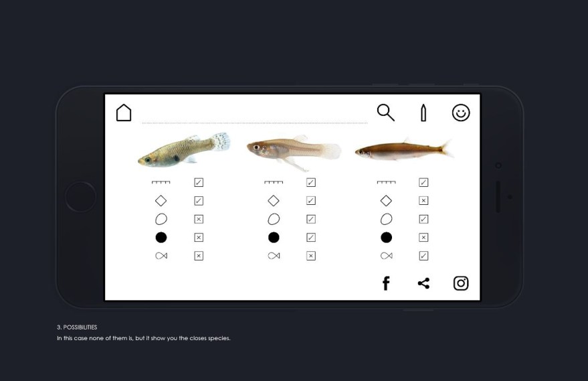Open the smiley face profile icon
The width and height of the screenshot is (588, 381).
461,112
